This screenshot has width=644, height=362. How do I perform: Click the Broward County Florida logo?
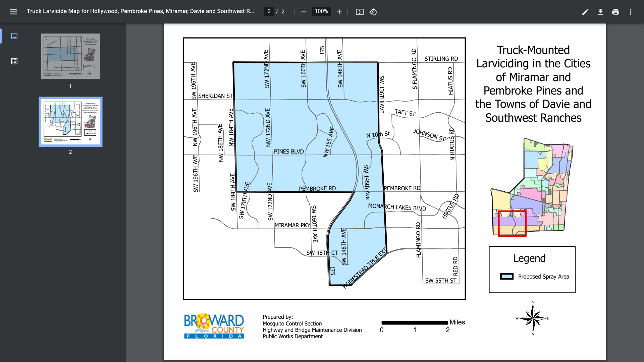(x=214, y=326)
